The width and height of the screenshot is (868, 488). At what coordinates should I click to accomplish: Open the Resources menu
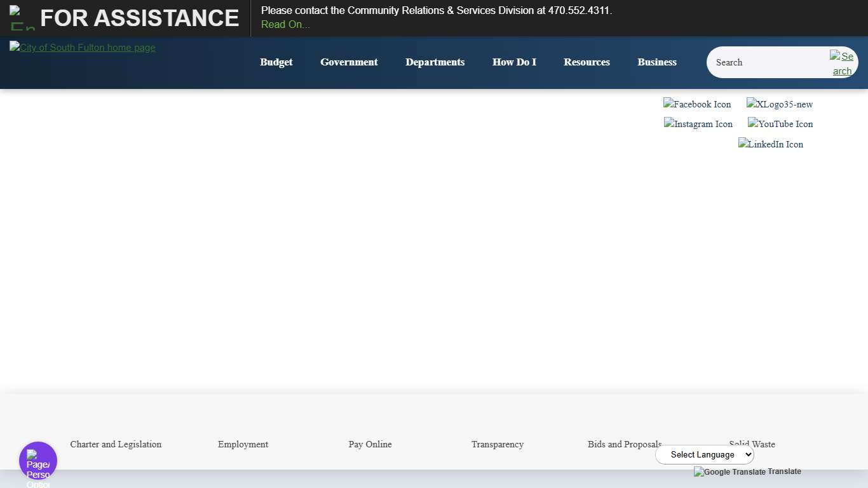tap(587, 62)
